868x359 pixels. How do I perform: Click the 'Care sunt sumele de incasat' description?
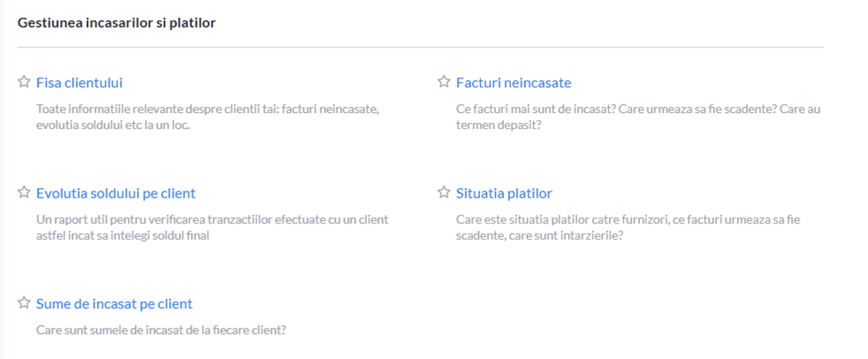(161, 330)
